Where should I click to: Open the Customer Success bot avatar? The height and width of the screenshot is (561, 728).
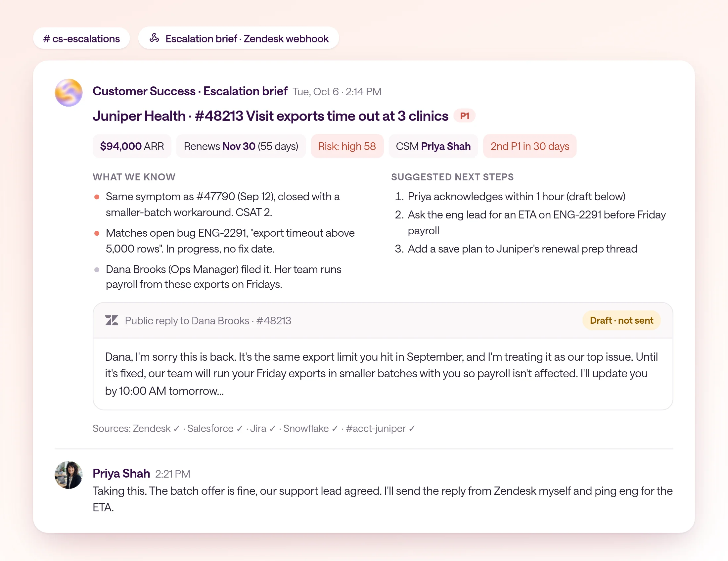(69, 93)
